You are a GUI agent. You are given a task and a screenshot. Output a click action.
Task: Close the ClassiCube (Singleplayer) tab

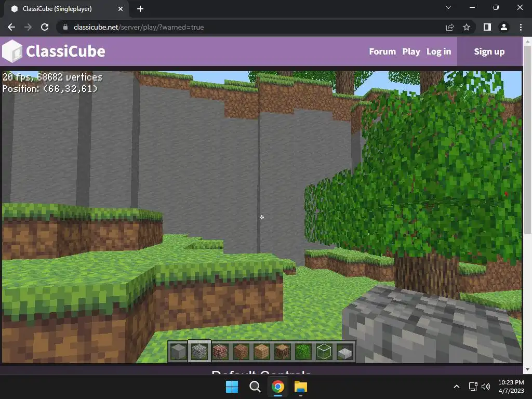(121, 9)
